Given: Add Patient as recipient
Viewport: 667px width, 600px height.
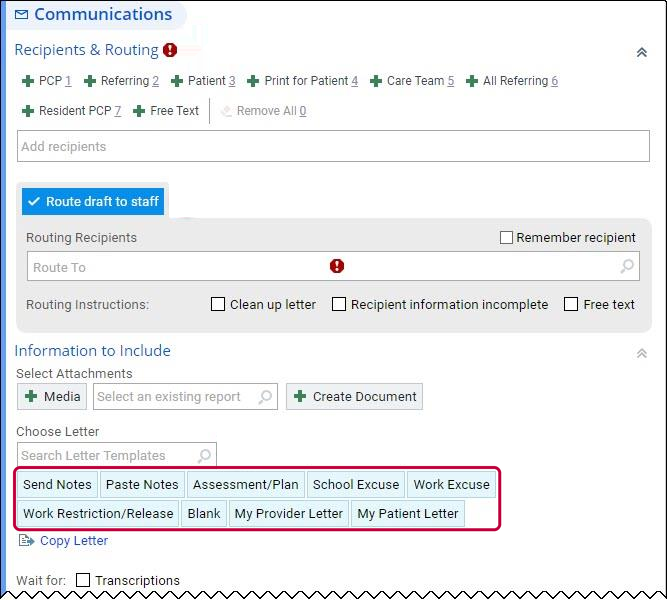Looking at the screenshot, I should pos(203,81).
